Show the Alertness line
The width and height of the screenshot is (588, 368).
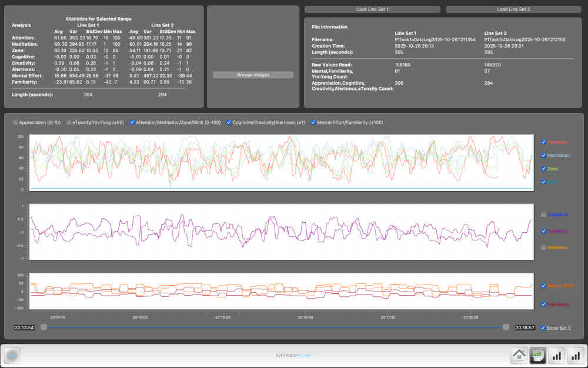[x=543, y=247]
